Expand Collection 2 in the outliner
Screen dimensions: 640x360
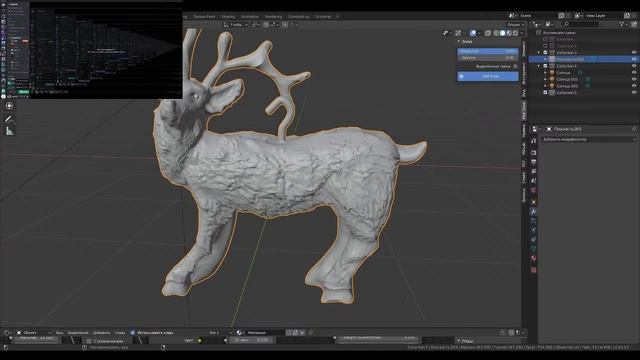coord(539,53)
